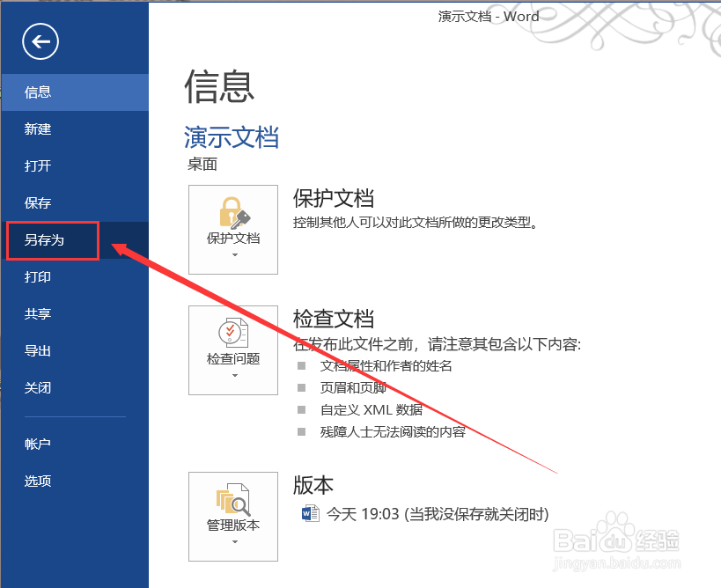Choose 另存为 in the sidebar
The height and width of the screenshot is (588, 721).
click(75, 240)
